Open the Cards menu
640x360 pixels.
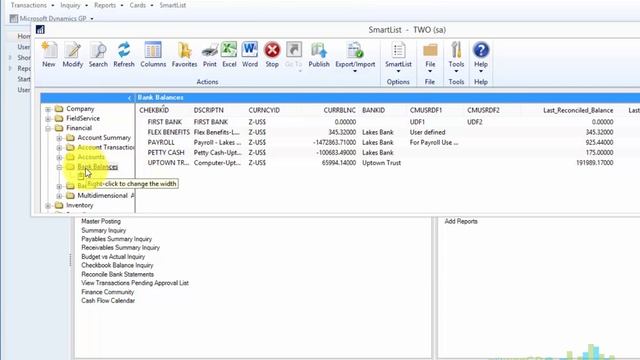[138, 5]
